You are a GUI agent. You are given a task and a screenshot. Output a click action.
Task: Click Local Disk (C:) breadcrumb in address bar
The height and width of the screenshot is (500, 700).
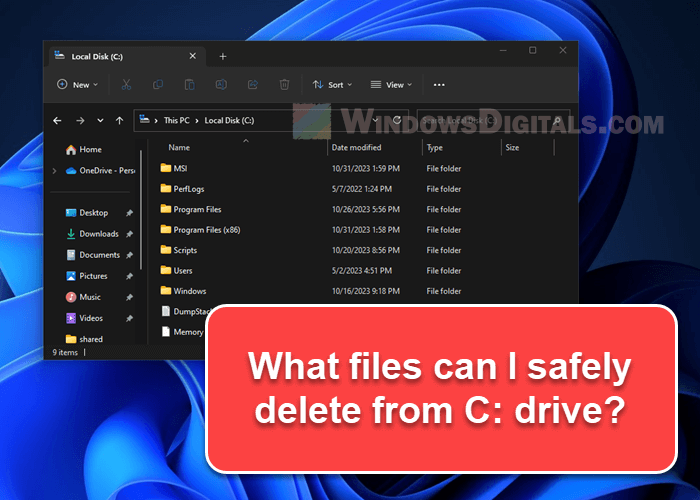[x=229, y=121]
